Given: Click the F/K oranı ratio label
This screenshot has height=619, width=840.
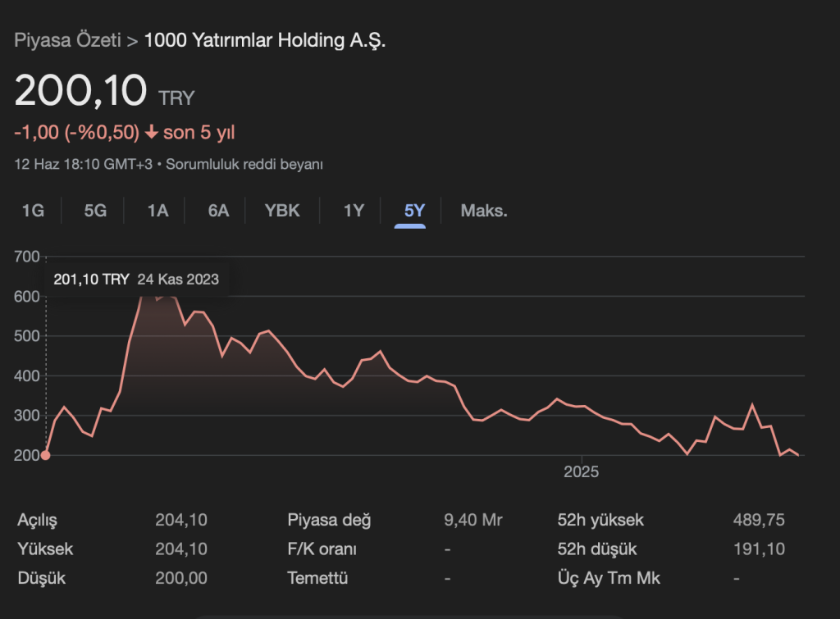Looking at the screenshot, I should click(x=322, y=549).
